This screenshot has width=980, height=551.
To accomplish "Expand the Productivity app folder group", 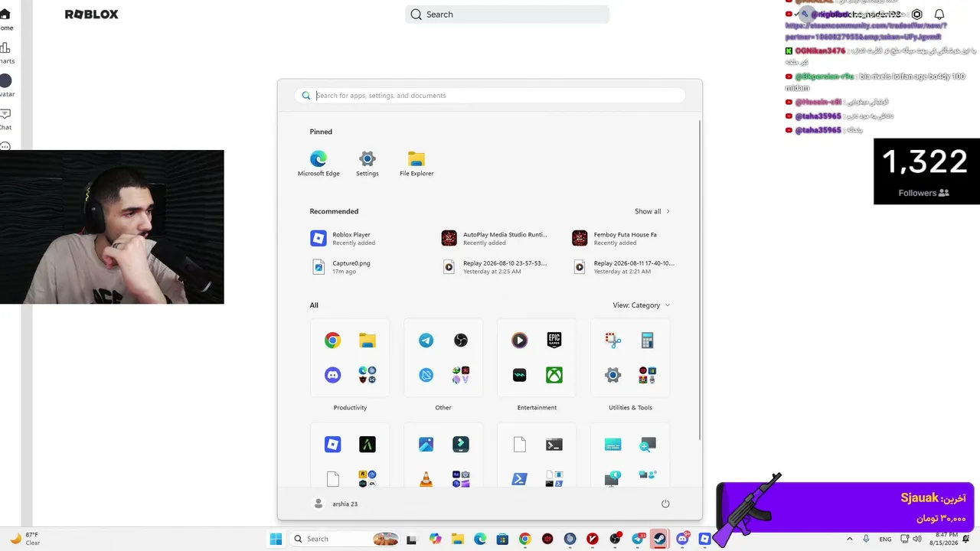I will click(x=367, y=375).
